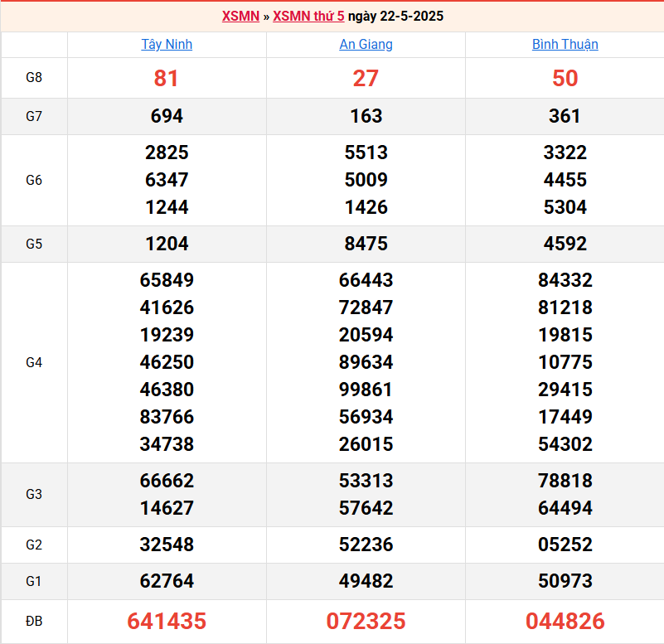Screen dimensions: 664x644
Task: Click Tây Ninh G3 number 14627
Action: pos(167,508)
